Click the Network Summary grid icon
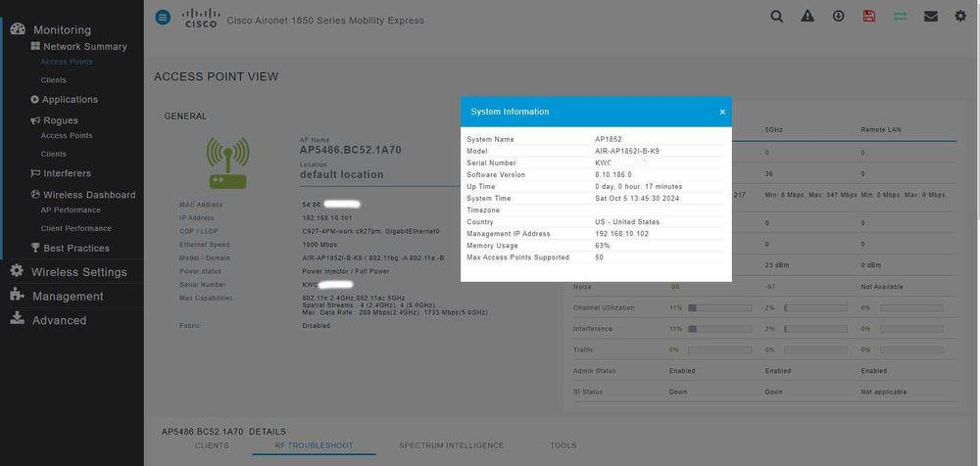The width and height of the screenshot is (980, 466). (35, 46)
